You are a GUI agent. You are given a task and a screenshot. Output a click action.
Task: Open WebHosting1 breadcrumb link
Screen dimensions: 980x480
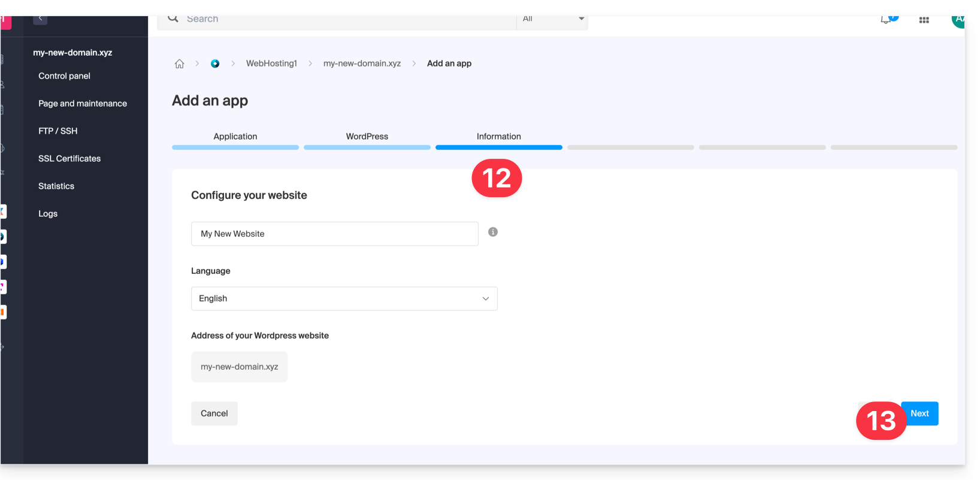[271, 64]
